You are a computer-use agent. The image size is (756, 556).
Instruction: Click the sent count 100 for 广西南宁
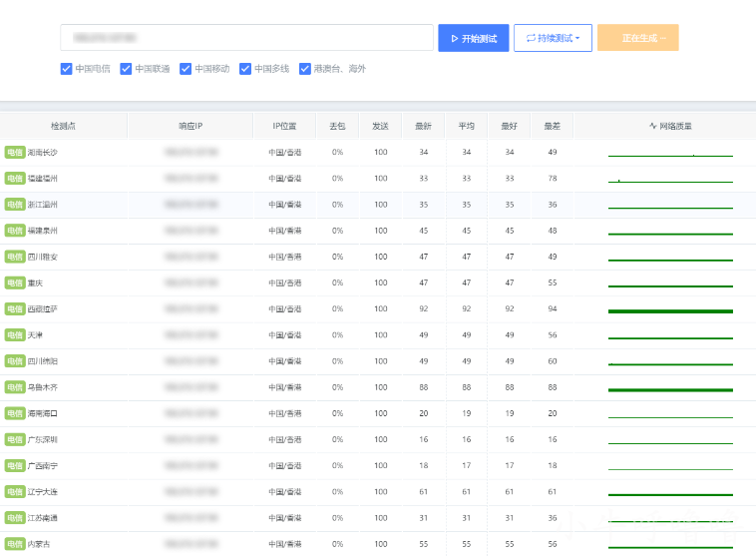point(381,466)
